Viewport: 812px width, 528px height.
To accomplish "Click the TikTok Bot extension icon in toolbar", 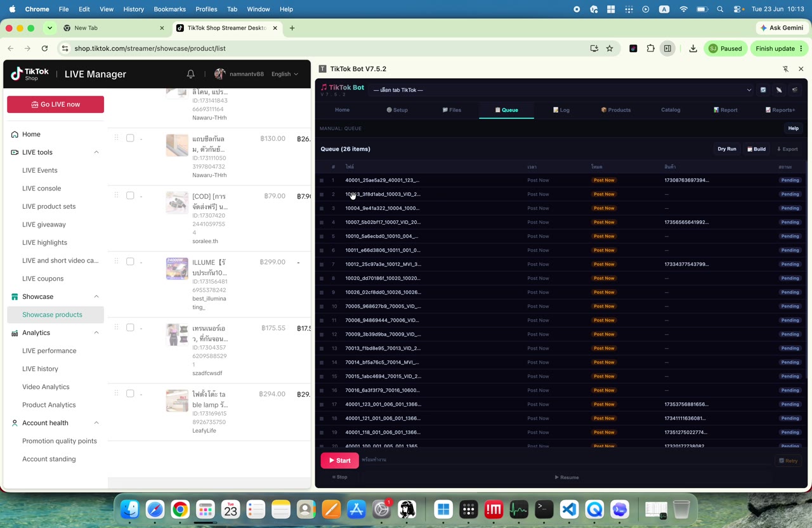I will click(633, 48).
